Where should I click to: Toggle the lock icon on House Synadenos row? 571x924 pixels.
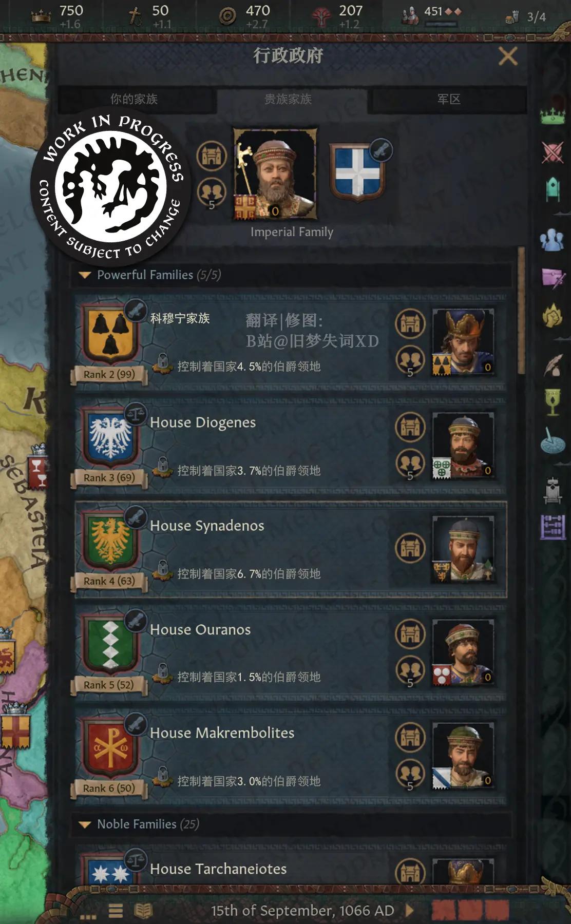click(x=163, y=570)
